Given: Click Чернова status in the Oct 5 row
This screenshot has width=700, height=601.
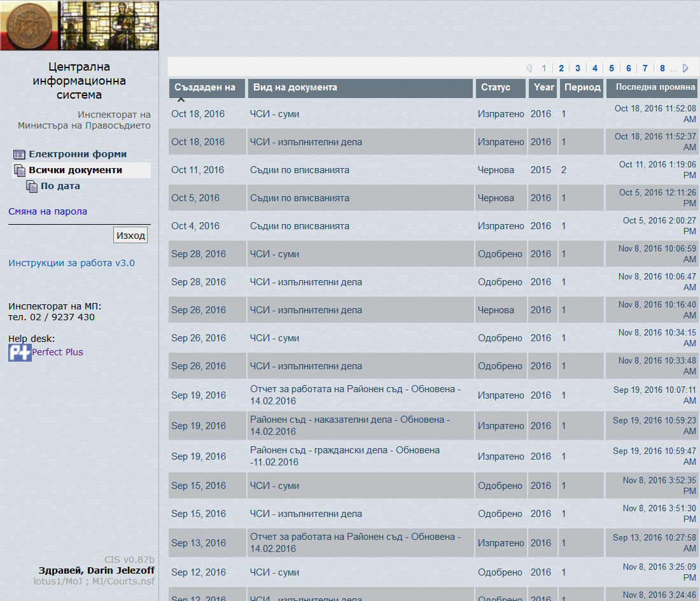Looking at the screenshot, I should [496, 198].
